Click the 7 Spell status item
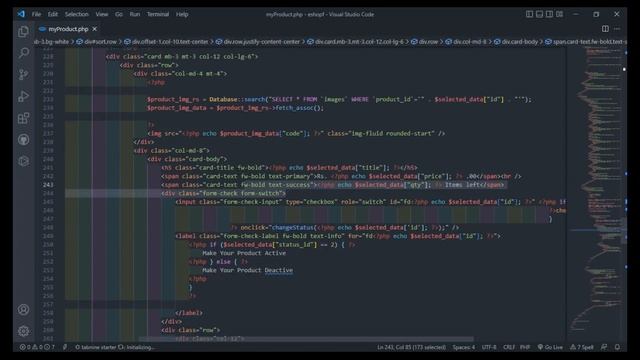640x360 pixels. click(582, 347)
